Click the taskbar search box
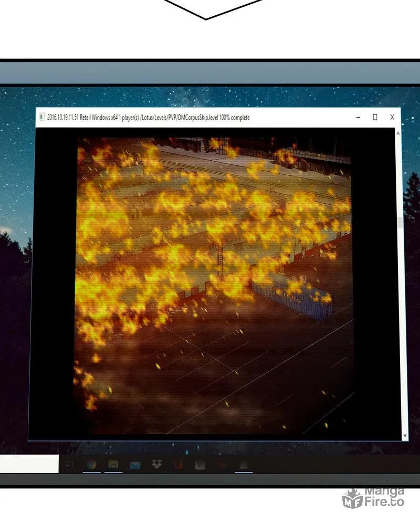This screenshot has height=525, width=420. coord(29,464)
